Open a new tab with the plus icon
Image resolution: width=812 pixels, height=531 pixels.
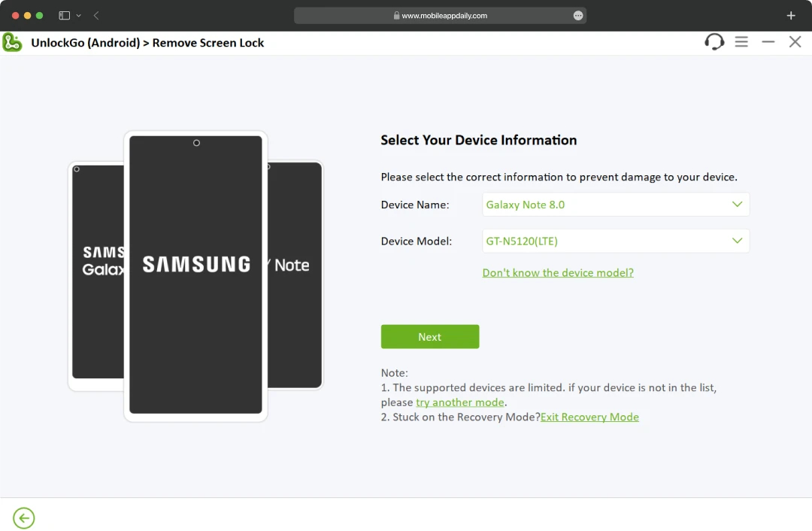point(790,15)
